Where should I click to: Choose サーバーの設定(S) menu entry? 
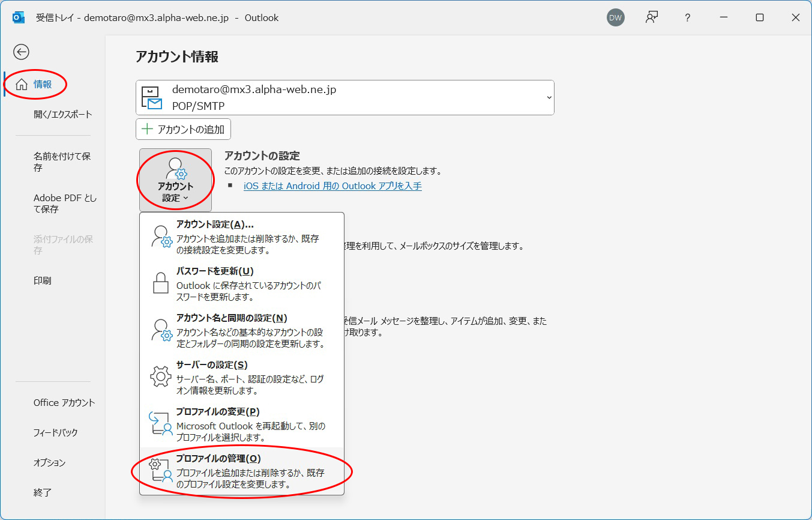coord(242,378)
